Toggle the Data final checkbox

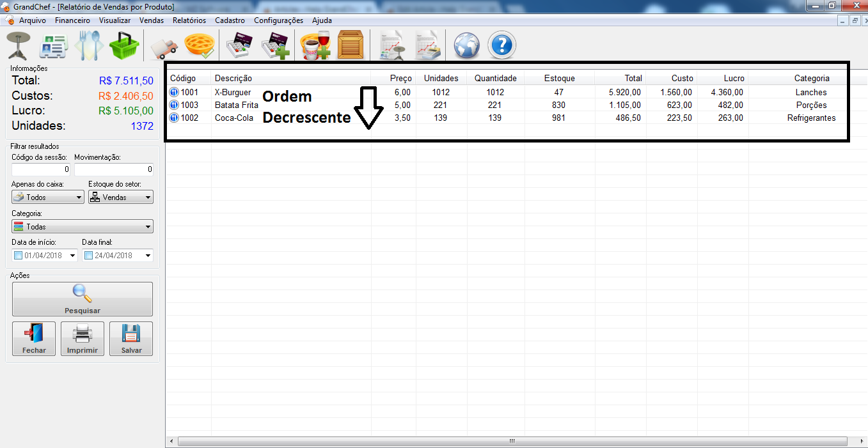pyautogui.click(x=88, y=256)
